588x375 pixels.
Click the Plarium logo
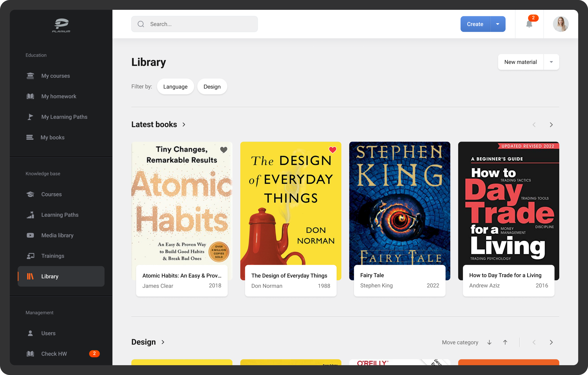coord(61,25)
